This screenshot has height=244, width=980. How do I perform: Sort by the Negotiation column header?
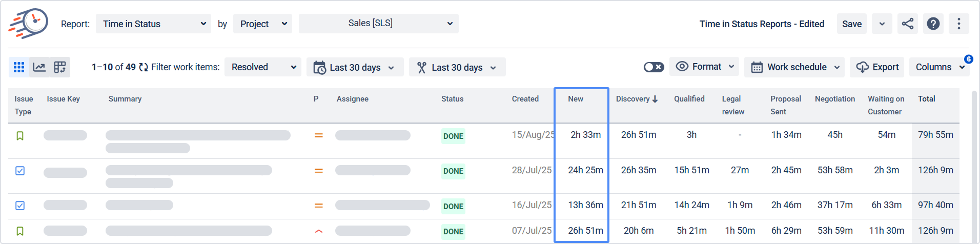tap(835, 99)
